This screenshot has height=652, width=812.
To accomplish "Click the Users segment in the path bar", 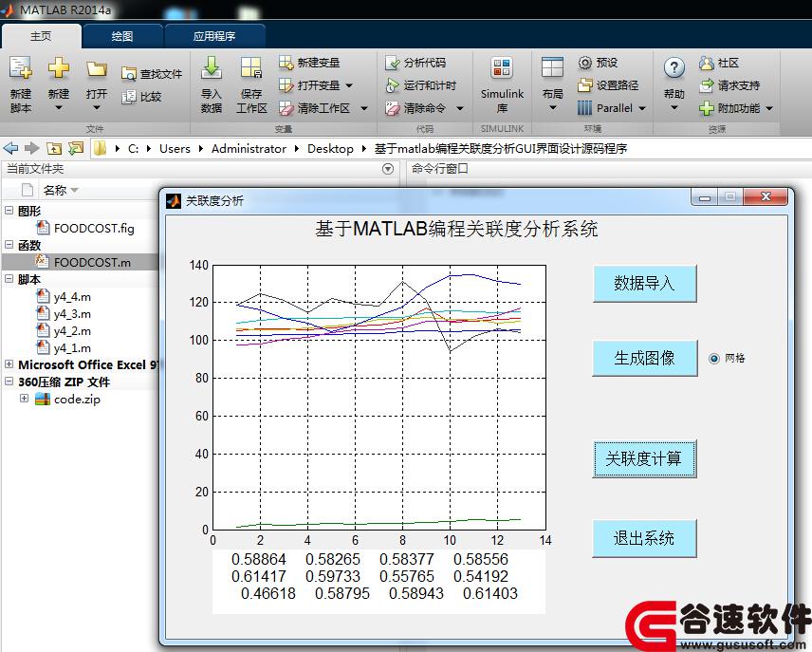I will [x=175, y=149].
